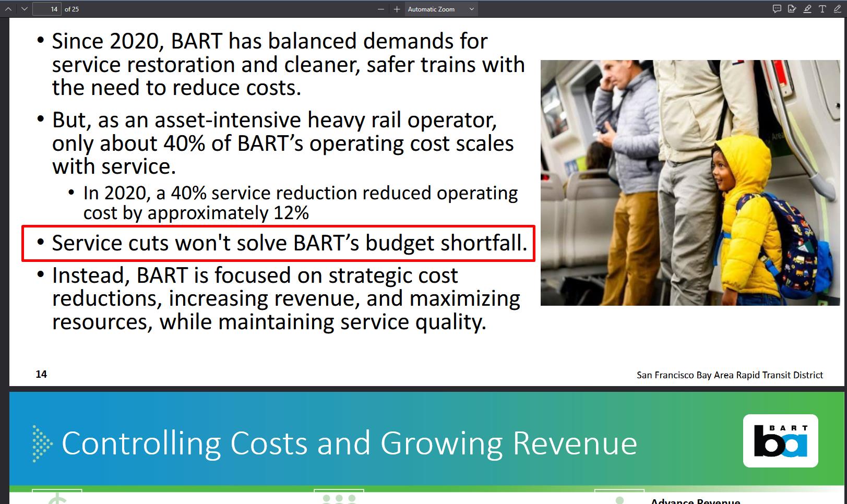The image size is (847, 504).
Task: Click the "of 25" page count label
Action: pos(71,9)
